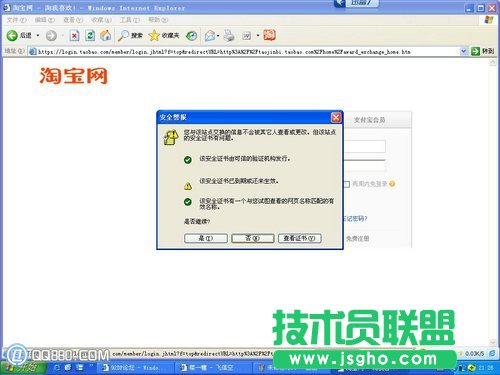Open the 忘记密码? link
Viewport: 500px width, 375px height.
coord(355,219)
